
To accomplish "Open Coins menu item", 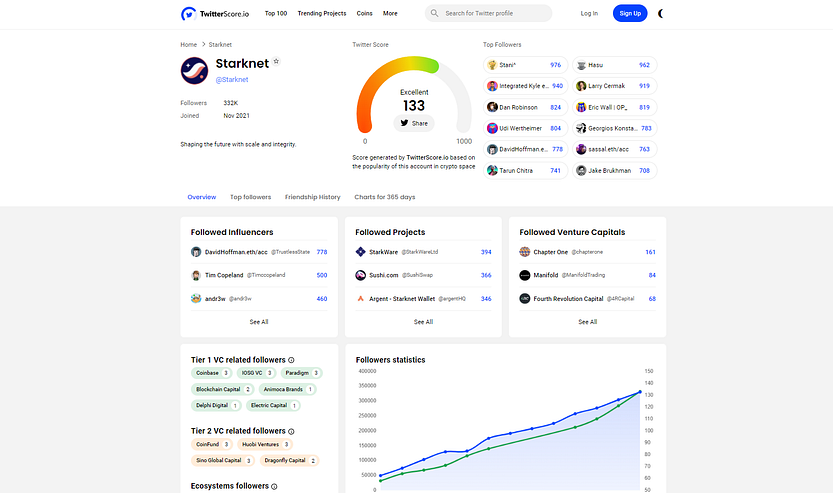I will click(364, 13).
